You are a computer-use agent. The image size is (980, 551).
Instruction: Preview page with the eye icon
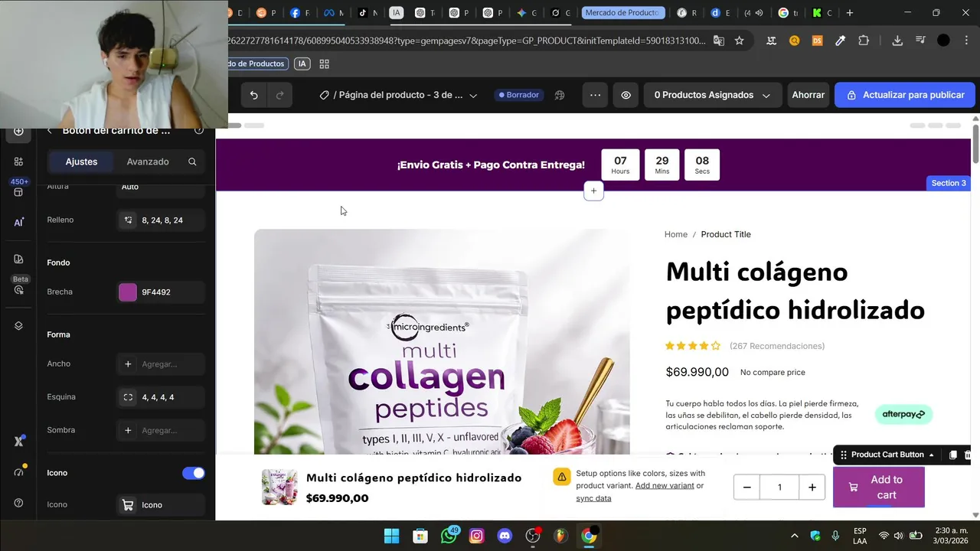(x=626, y=95)
